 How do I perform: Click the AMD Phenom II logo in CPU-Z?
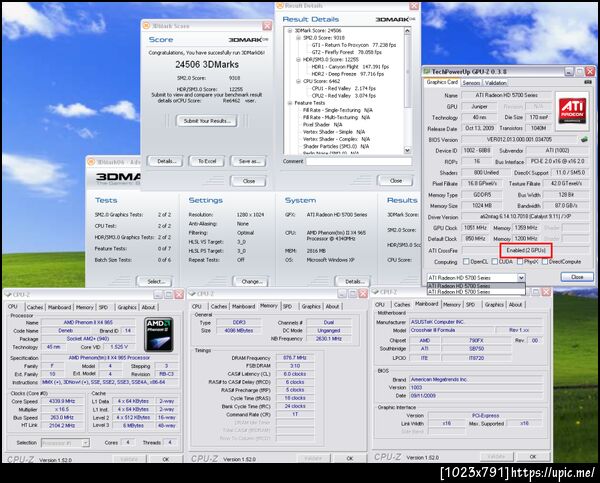tap(159, 334)
